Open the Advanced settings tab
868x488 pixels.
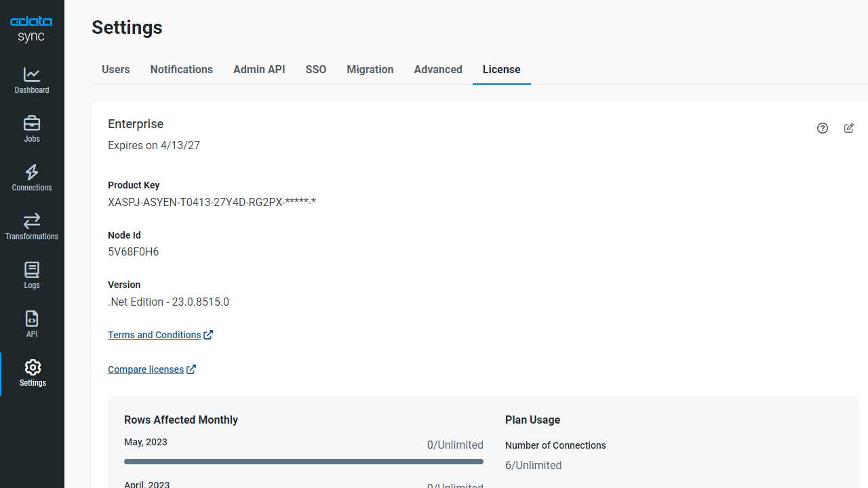[x=438, y=70]
